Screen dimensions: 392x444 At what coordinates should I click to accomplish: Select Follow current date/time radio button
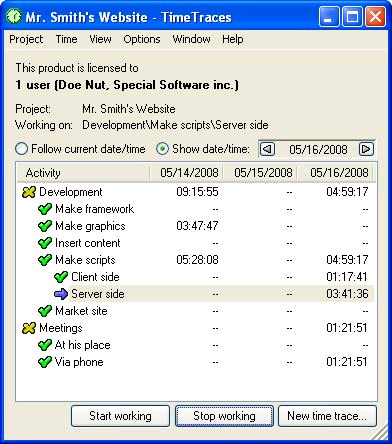21,149
